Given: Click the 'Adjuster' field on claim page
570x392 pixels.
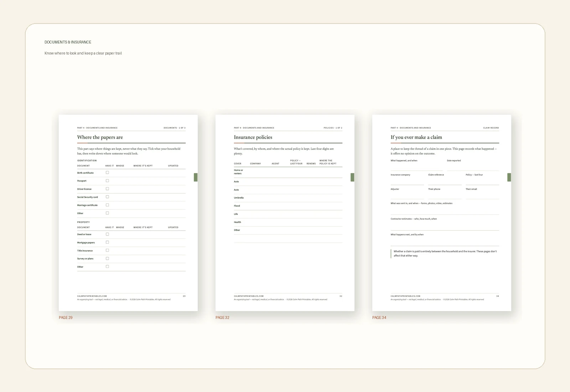Looking at the screenshot, I should [x=407, y=193].
